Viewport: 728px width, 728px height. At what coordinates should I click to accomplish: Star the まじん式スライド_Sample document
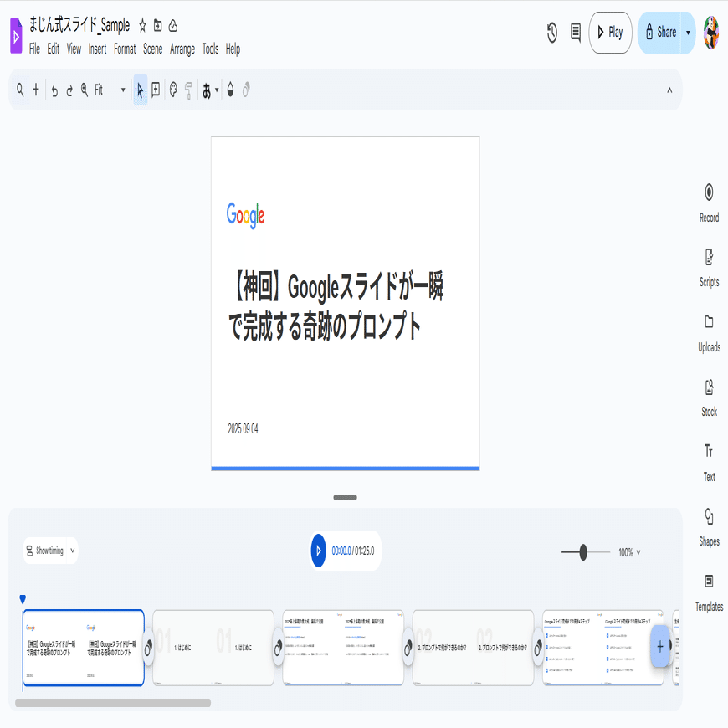(142, 26)
